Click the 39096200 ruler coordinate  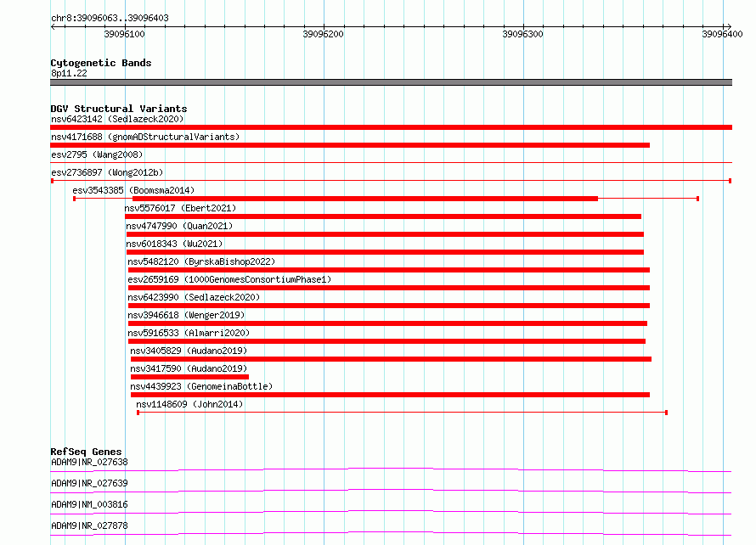323,34
